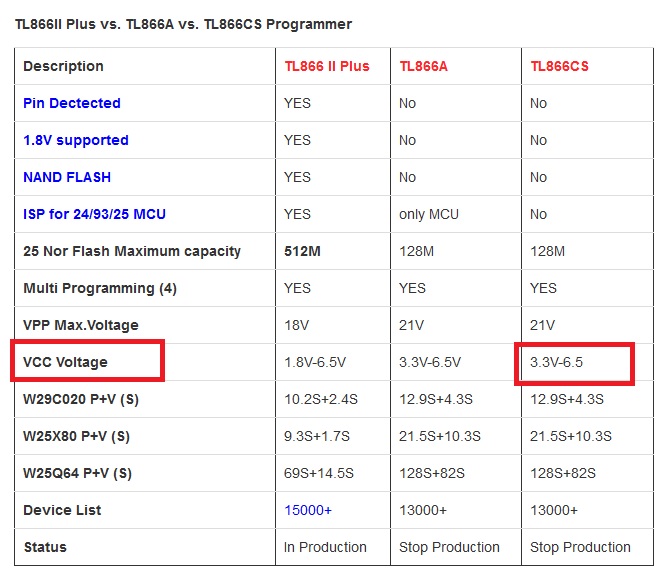Open the NAND FLASH link

(x=67, y=177)
